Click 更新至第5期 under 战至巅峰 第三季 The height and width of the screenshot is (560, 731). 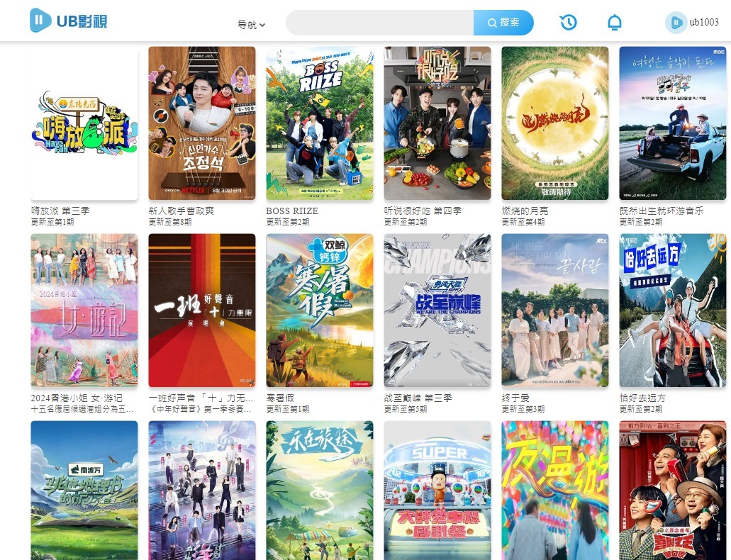[406, 410]
